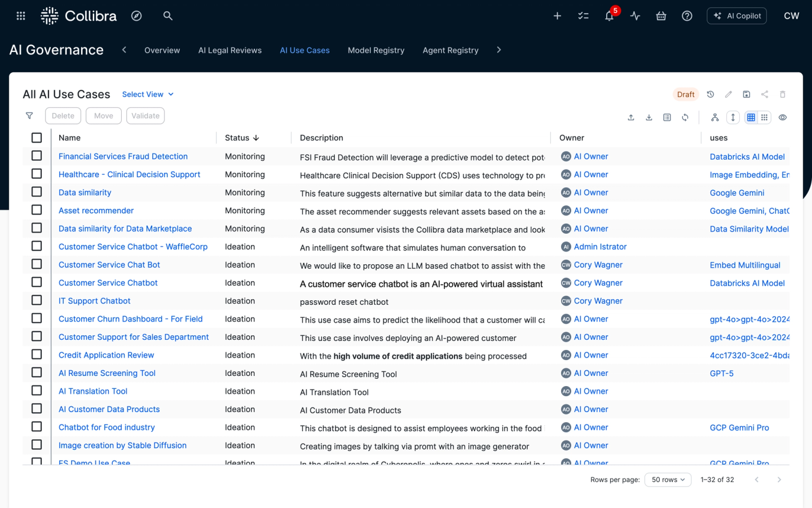Viewport: 812px width, 508px height.
Task: Expand the Select View dropdown
Action: pyautogui.click(x=148, y=94)
